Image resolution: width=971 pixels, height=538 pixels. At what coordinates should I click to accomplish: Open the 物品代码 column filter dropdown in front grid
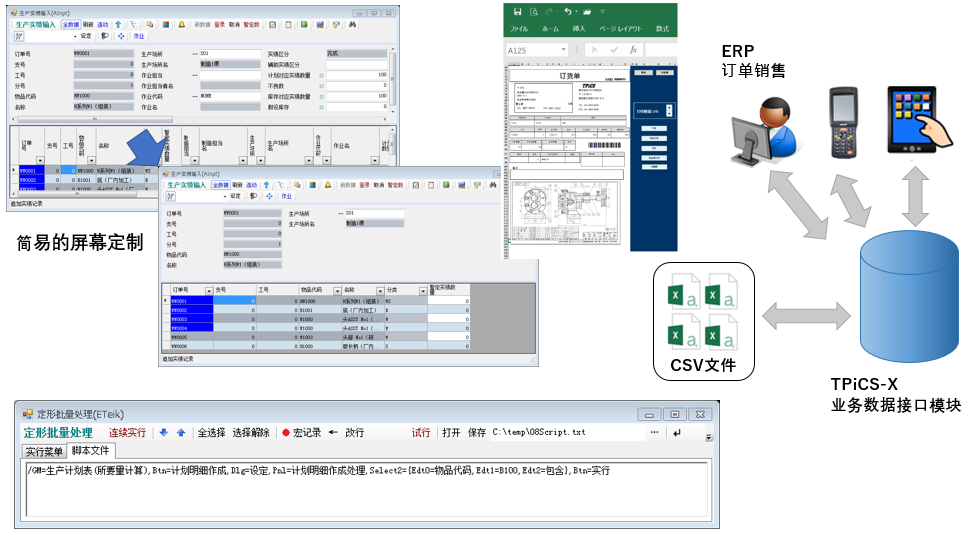(337, 290)
